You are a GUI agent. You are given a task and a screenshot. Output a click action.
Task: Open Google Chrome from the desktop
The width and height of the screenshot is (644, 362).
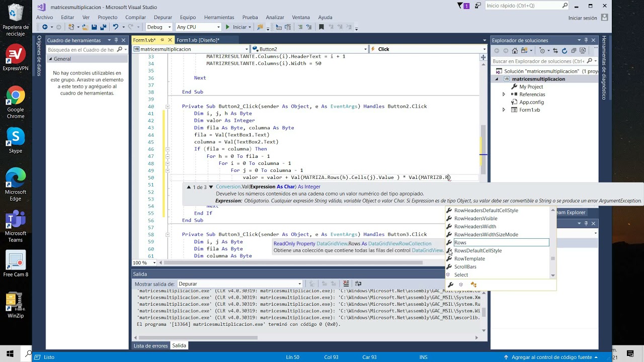click(16, 102)
